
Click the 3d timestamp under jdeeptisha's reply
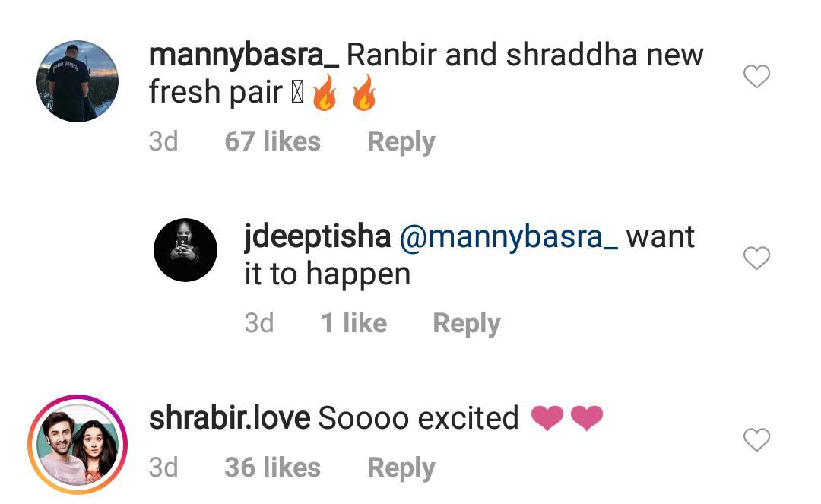(x=259, y=323)
